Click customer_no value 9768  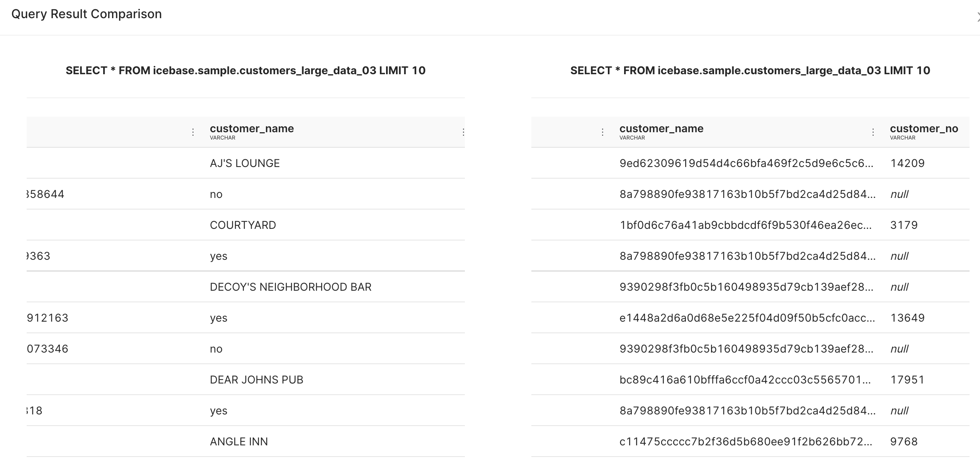(904, 441)
